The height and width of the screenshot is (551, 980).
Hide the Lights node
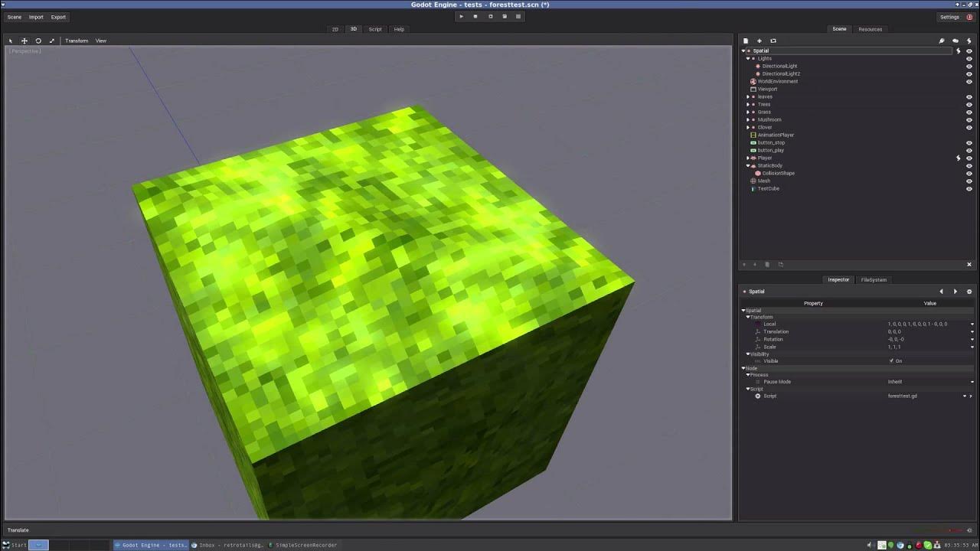[969, 59]
